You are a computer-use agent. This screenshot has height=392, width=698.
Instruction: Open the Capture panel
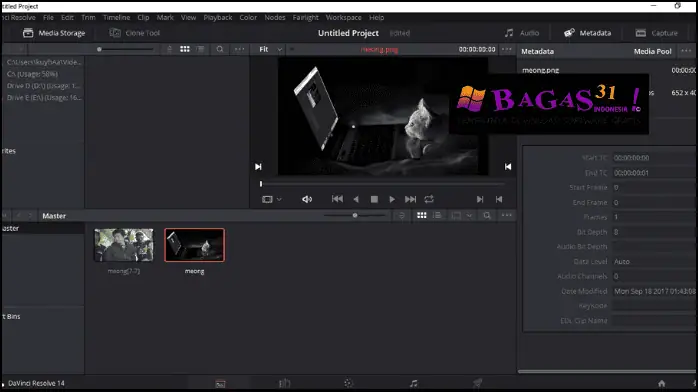pyautogui.click(x=656, y=33)
